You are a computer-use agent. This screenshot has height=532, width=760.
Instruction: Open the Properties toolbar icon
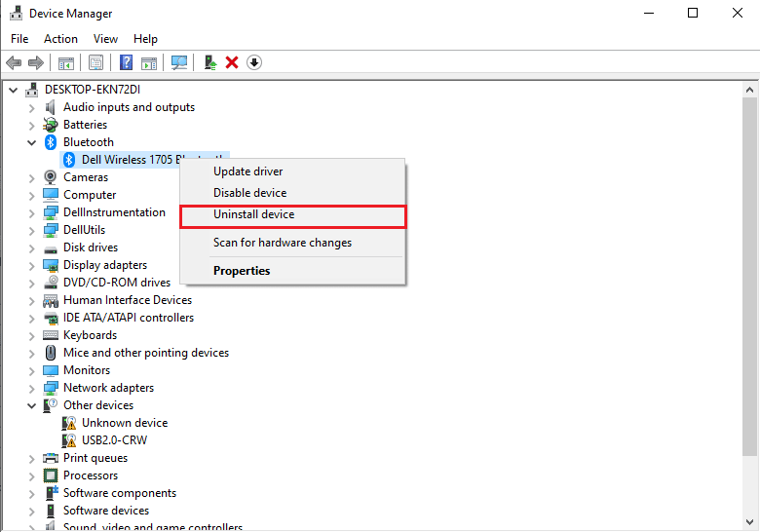(x=95, y=62)
